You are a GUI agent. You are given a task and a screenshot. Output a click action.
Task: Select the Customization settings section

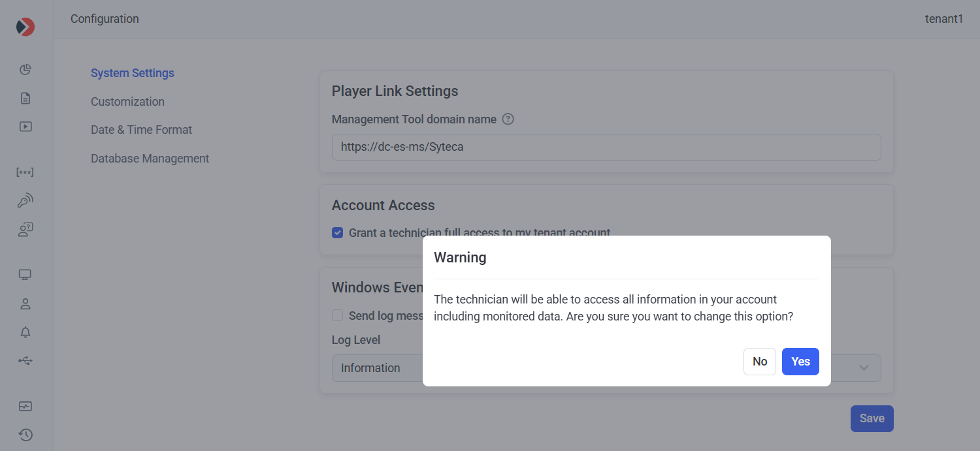[x=127, y=102]
